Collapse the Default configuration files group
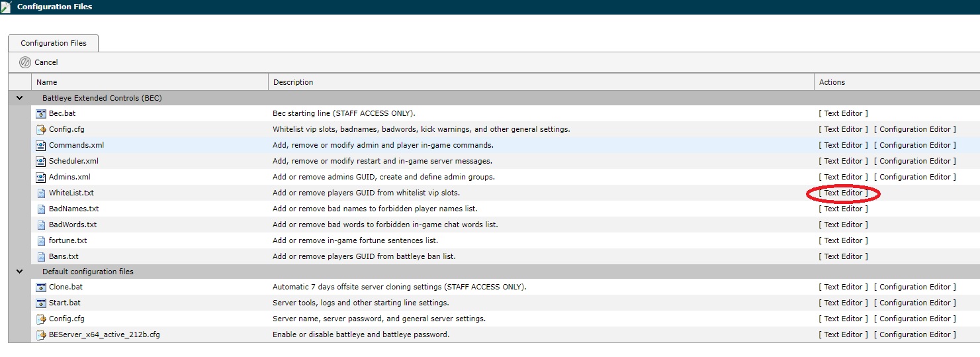This screenshot has width=980, height=357. point(19,272)
